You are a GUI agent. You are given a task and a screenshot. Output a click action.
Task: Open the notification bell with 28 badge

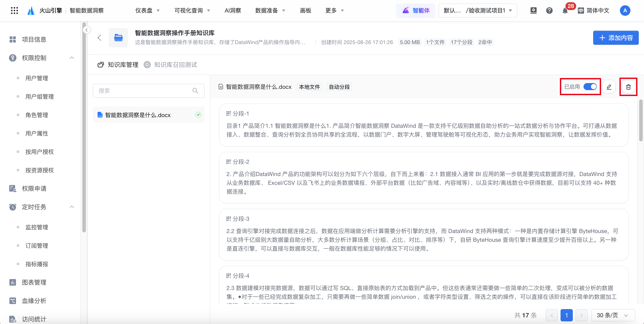pyautogui.click(x=565, y=11)
